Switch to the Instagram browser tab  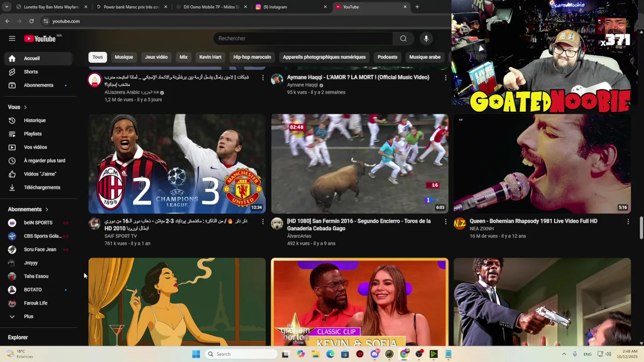click(x=291, y=7)
